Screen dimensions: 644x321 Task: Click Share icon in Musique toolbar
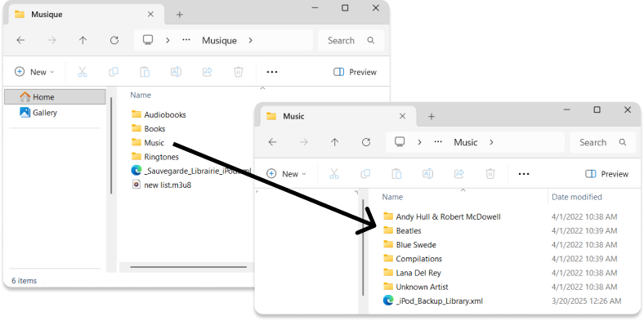[x=208, y=72]
